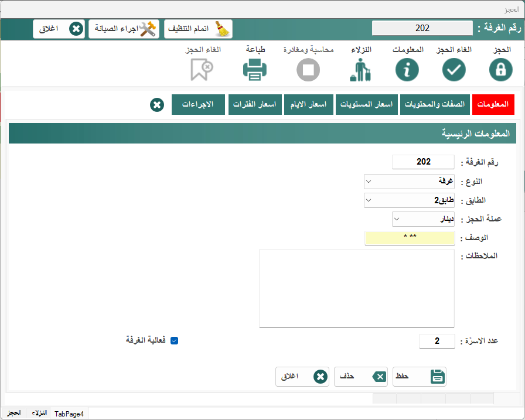Click the حفظ save button label

tap(402, 376)
